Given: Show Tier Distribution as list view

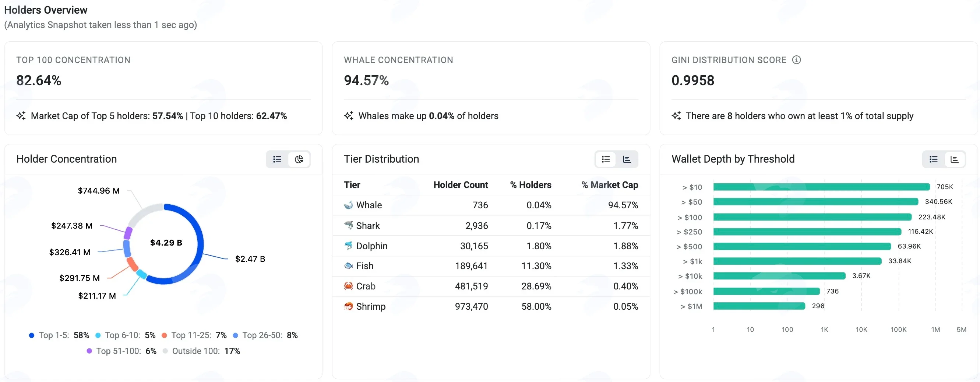Looking at the screenshot, I should tap(606, 159).
